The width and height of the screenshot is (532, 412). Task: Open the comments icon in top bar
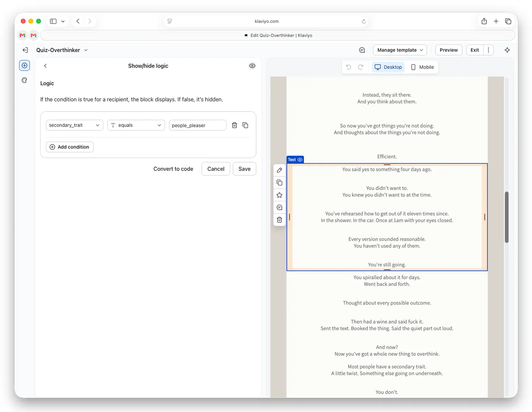pyautogui.click(x=362, y=50)
